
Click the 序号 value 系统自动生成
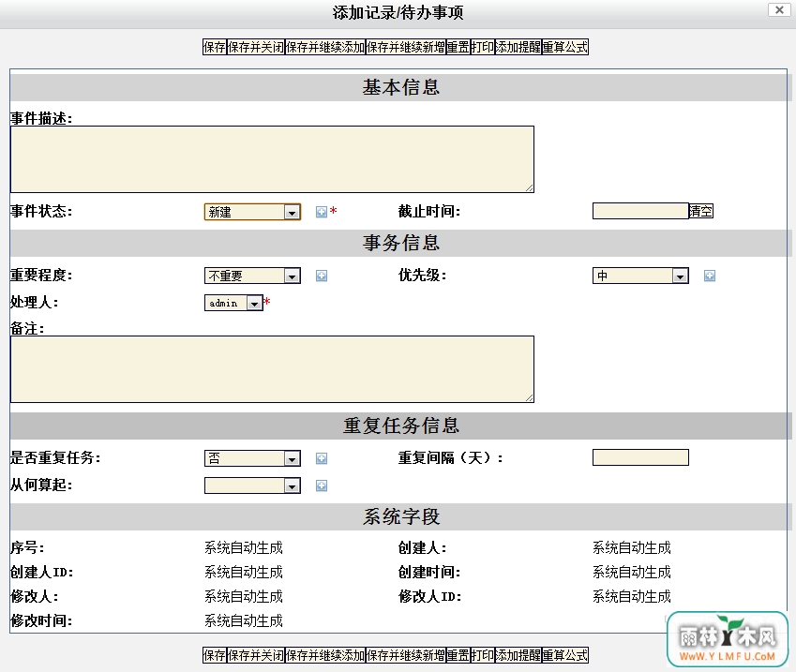coord(244,547)
